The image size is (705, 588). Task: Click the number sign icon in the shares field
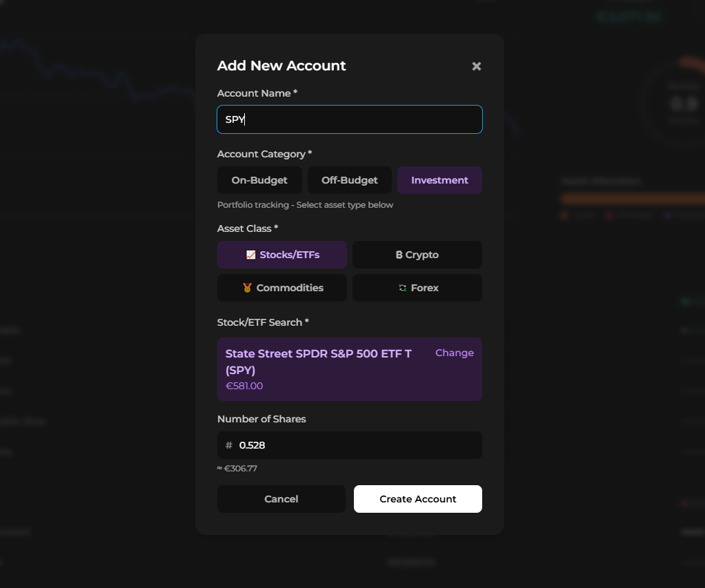228,445
